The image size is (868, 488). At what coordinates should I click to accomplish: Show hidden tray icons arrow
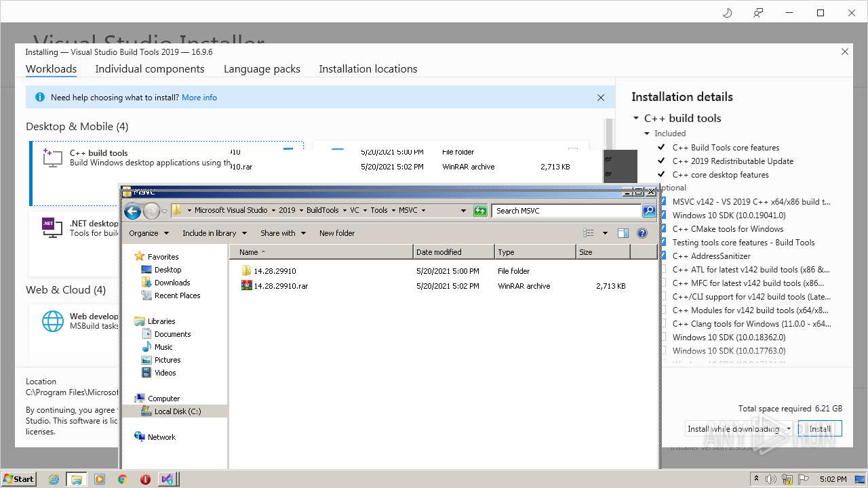click(758, 479)
